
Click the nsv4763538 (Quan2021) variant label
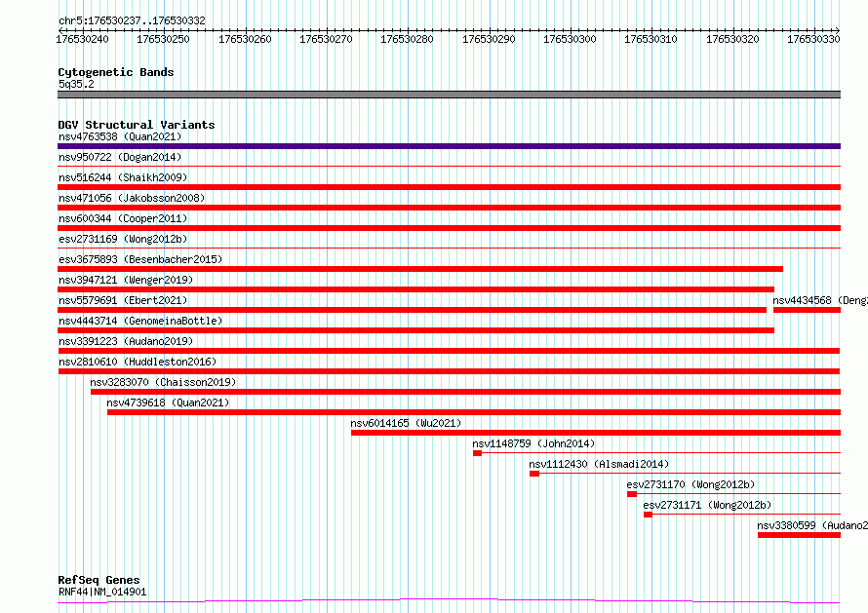[x=120, y=136]
